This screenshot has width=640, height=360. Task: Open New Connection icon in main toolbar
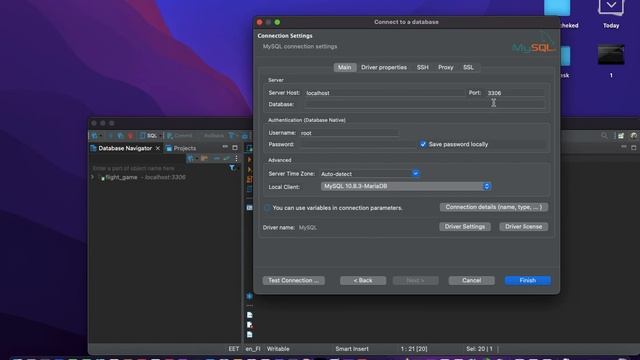[94, 136]
